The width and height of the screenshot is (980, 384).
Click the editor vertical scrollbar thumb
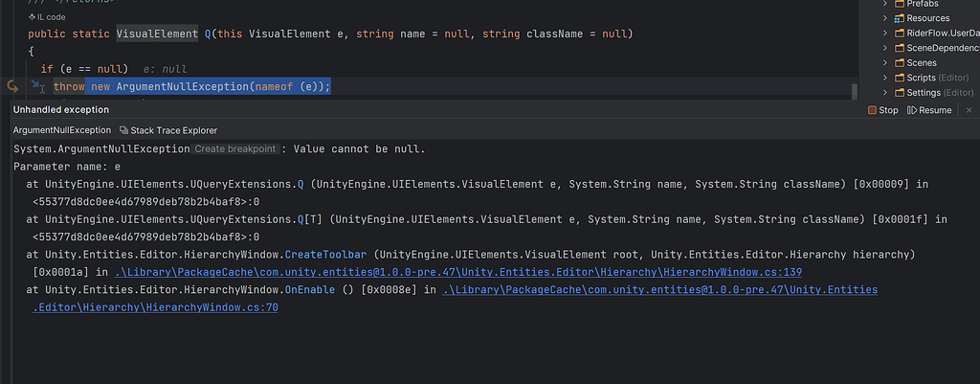tap(854, 89)
